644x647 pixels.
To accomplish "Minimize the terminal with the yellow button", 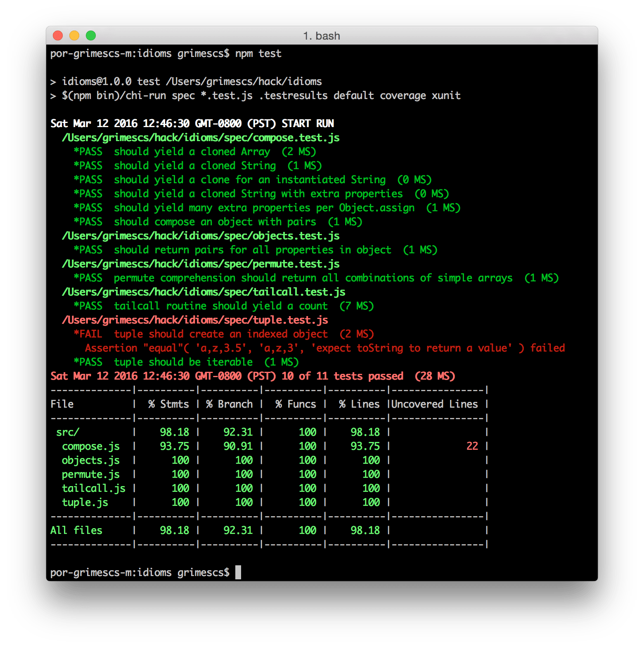I will coord(74,35).
